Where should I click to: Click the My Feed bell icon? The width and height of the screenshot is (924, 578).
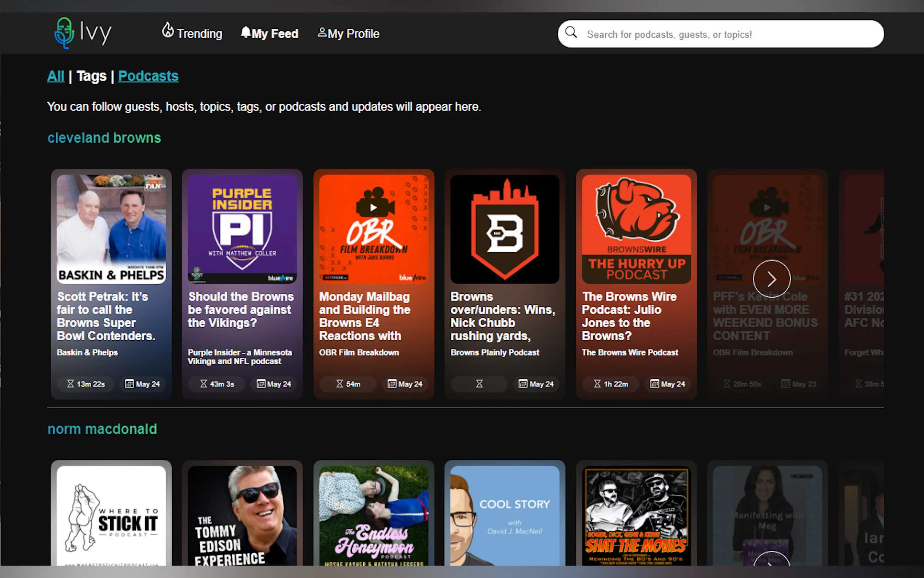pos(246,32)
